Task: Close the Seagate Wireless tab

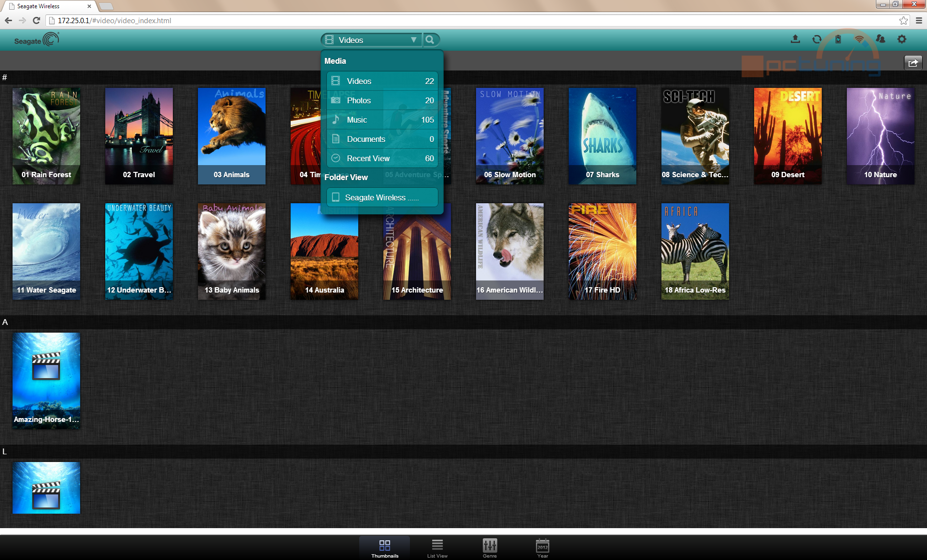Action: pyautogui.click(x=89, y=6)
